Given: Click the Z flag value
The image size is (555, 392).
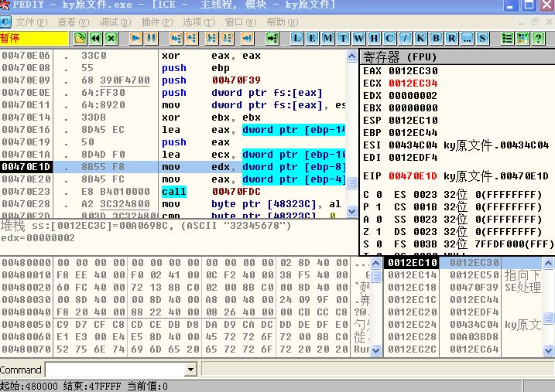Looking at the screenshot, I should point(379,232).
